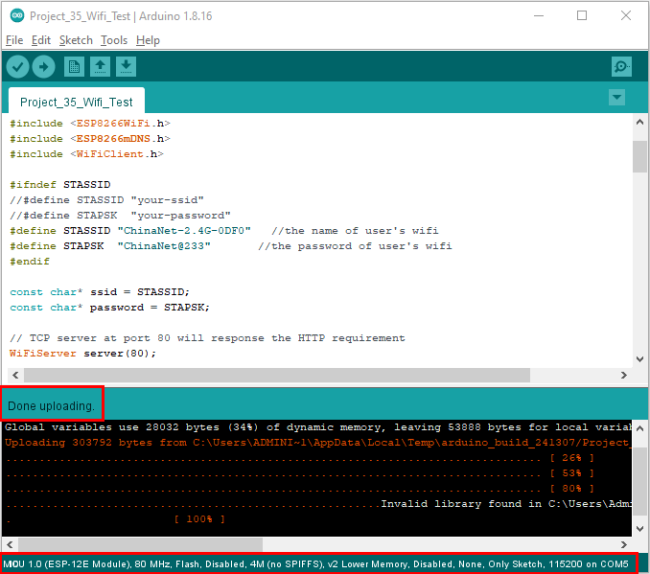Click the board info status bar text
The image size is (650, 574).
tap(316, 564)
